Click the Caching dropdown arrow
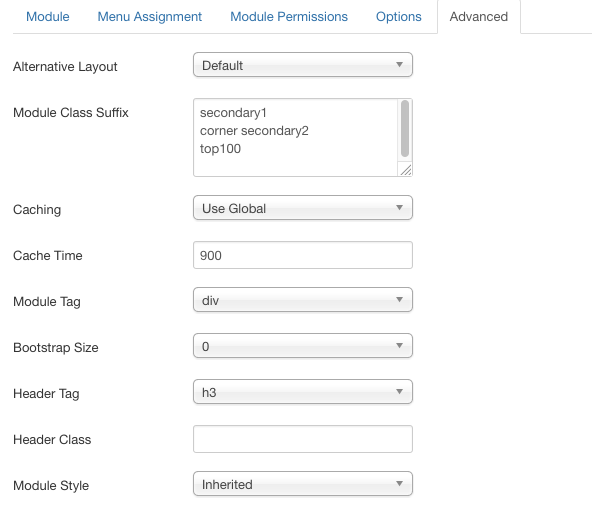The image size is (592, 515). (x=399, y=207)
